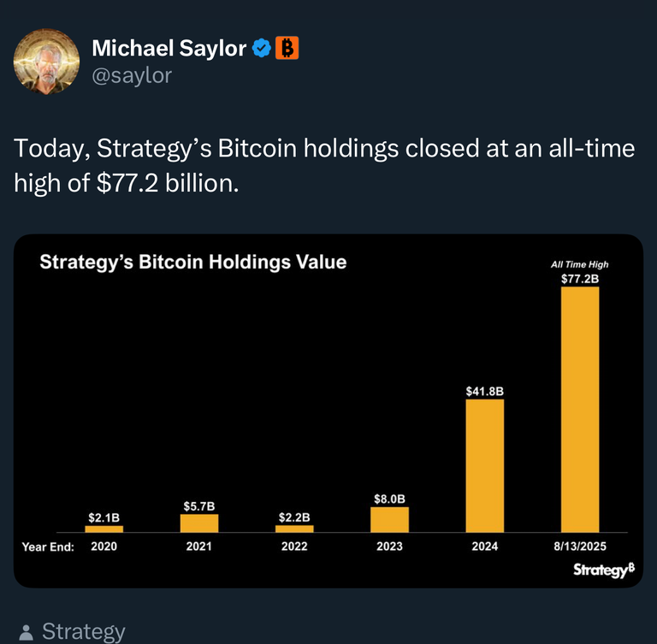The height and width of the screenshot is (644, 657).
Task: Click the orange Bitcoin affiliation badge
Action: (x=287, y=48)
